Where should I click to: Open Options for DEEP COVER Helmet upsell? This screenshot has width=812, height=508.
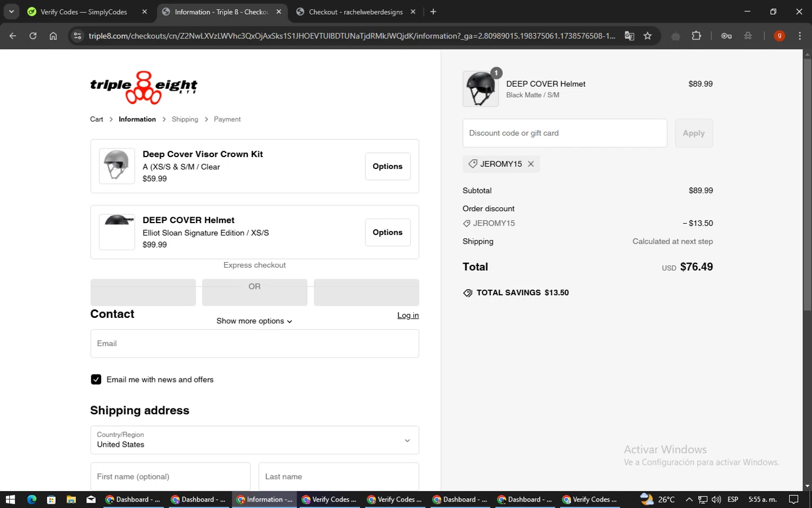(x=388, y=232)
